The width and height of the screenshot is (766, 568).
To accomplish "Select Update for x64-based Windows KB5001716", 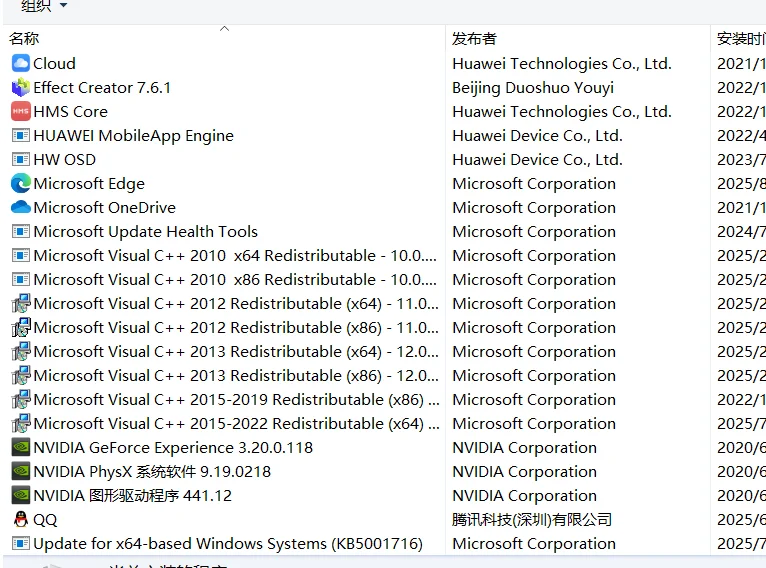I will pyautogui.click(x=227, y=543).
